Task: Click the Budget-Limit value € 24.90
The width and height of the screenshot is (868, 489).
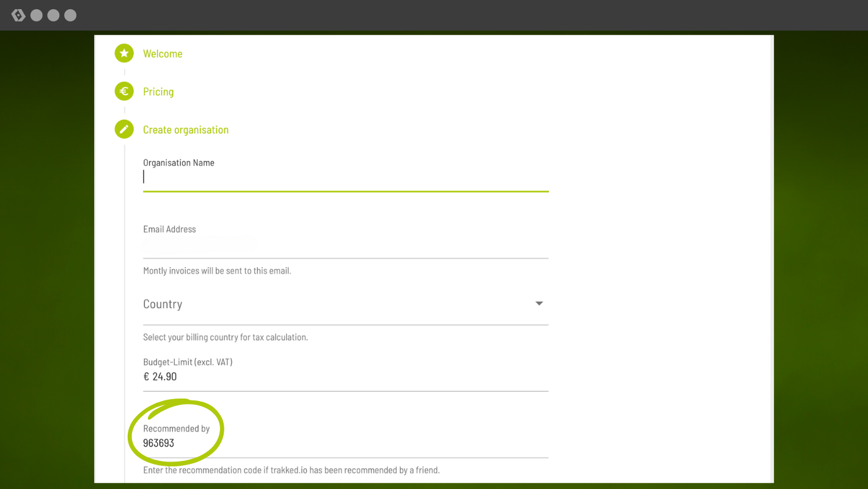Action: 160,377
